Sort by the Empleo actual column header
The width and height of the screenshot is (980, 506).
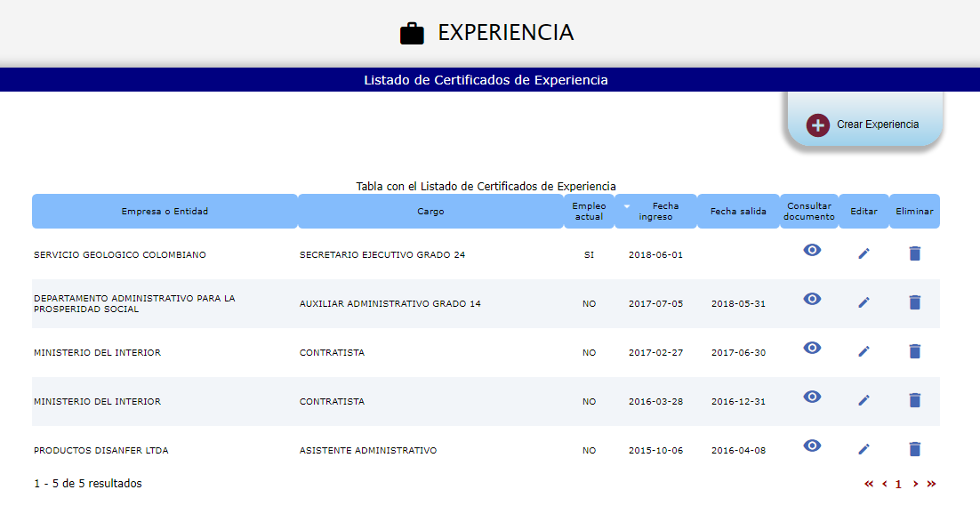tap(589, 211)
